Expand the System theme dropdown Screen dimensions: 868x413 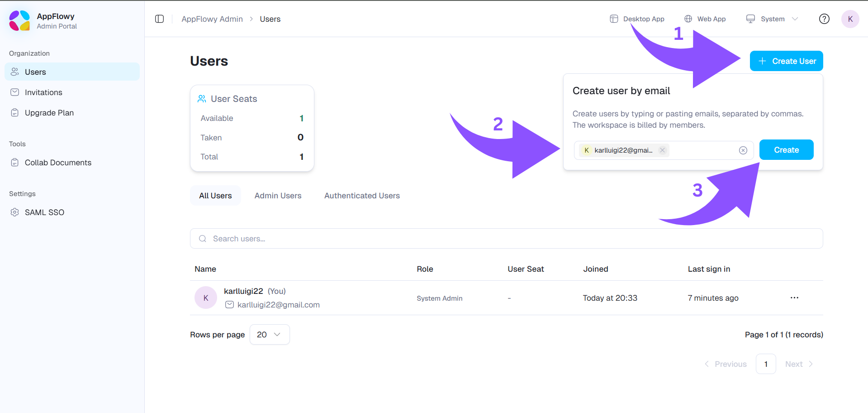tap(772, 19)
